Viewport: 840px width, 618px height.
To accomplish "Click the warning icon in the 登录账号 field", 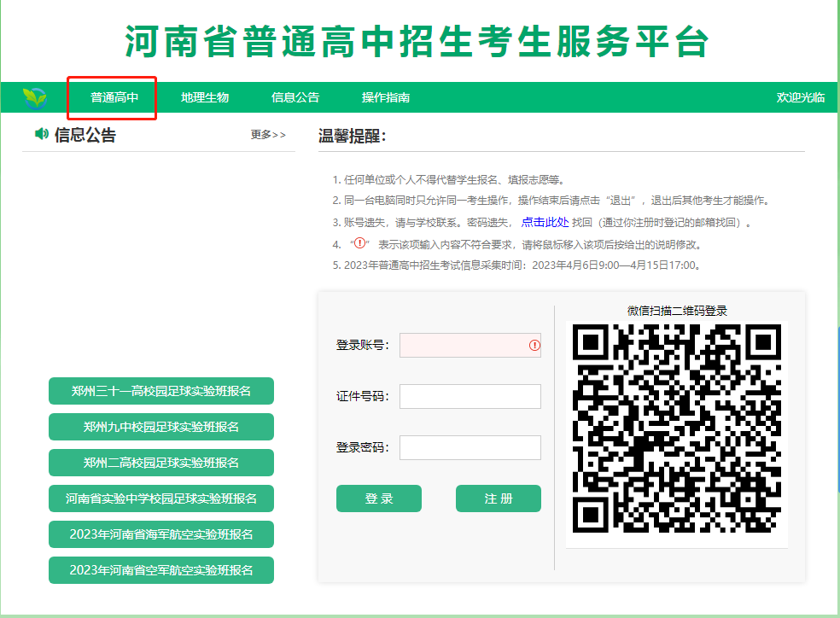I will 534,345.
